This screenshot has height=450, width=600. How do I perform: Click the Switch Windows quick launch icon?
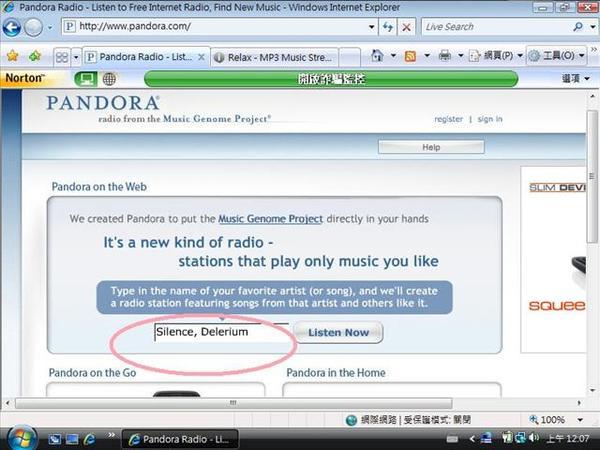(x=72, y=440)
